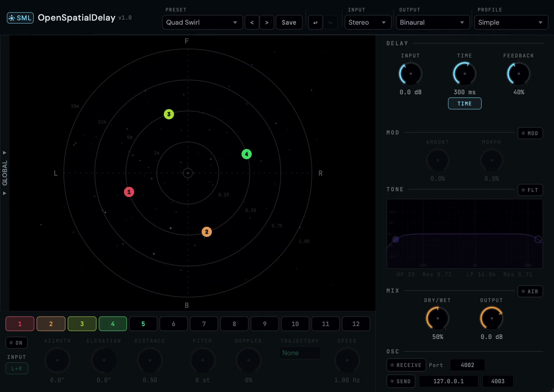Go to next preset arrow
The height and width of the screenshot is (392, 554).
(x=267, y=22)
